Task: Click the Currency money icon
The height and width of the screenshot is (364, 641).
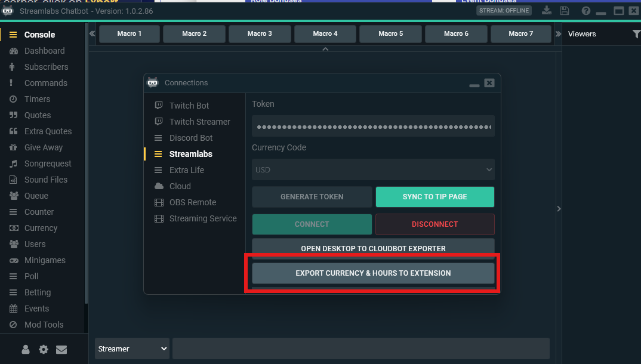Action: click(14, 228)
